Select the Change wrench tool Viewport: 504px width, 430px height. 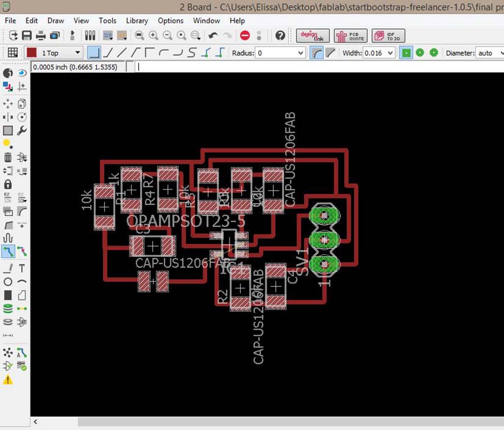click(22, 131)
